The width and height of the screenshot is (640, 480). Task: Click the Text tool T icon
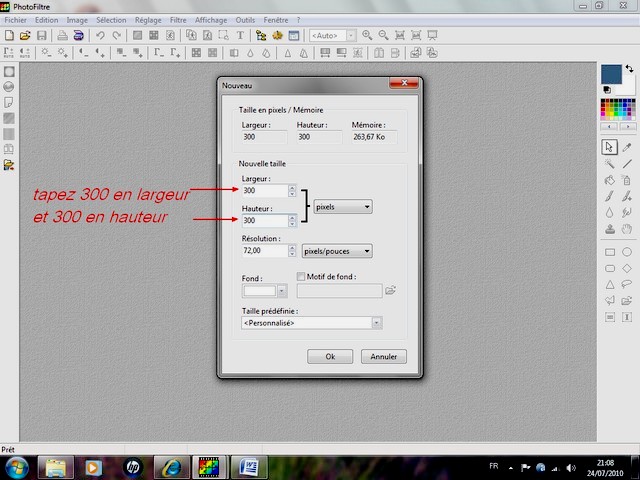240,36
